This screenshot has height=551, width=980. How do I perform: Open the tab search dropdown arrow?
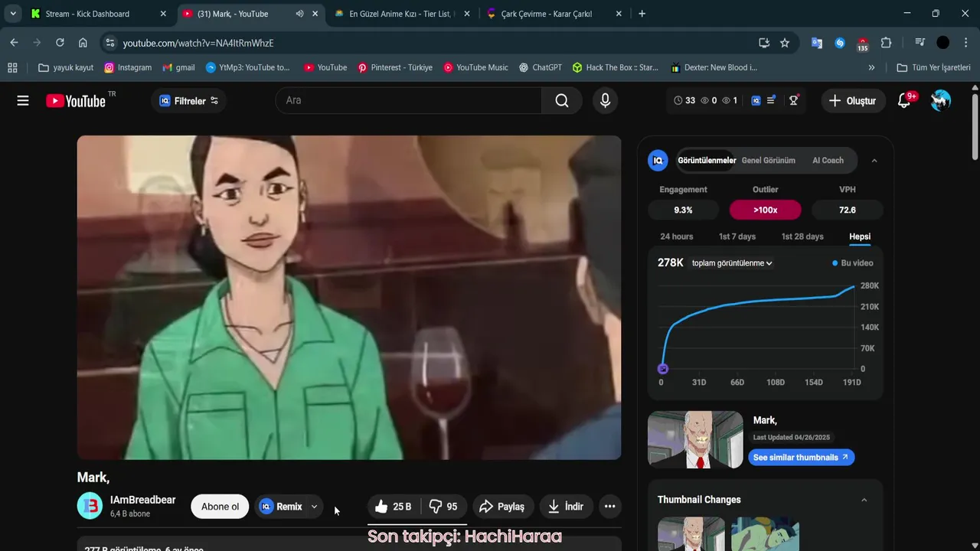13,14
